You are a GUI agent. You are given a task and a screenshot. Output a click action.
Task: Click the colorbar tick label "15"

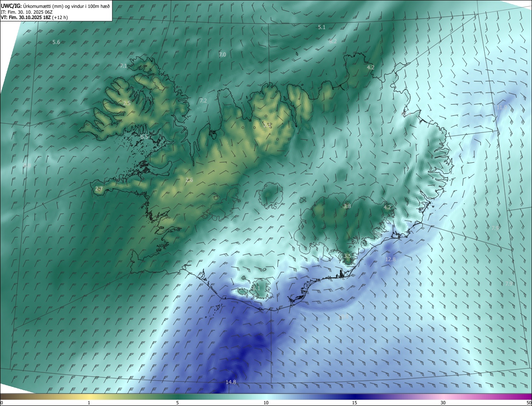point(355,403)
